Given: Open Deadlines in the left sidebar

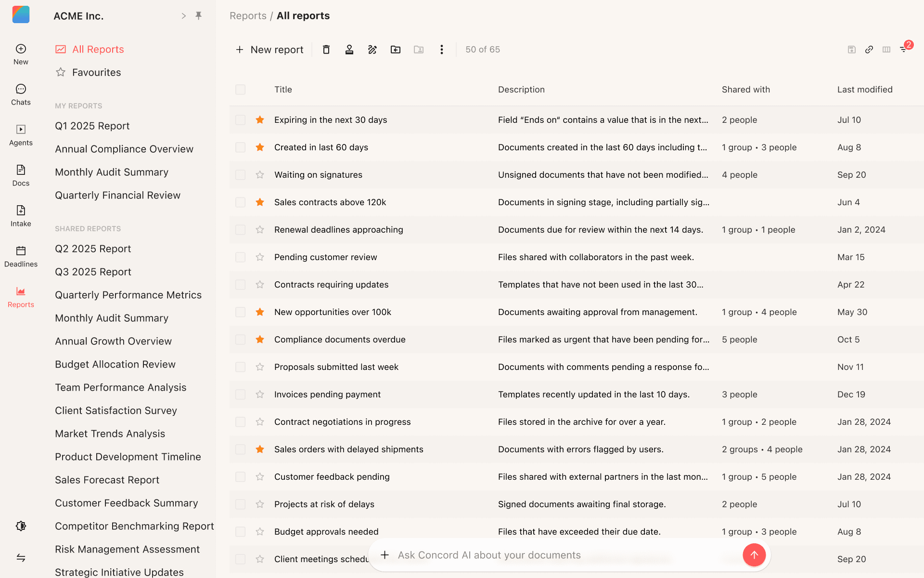Looking at the screenshot, I should pyautogui.click(x=21, y=256).
